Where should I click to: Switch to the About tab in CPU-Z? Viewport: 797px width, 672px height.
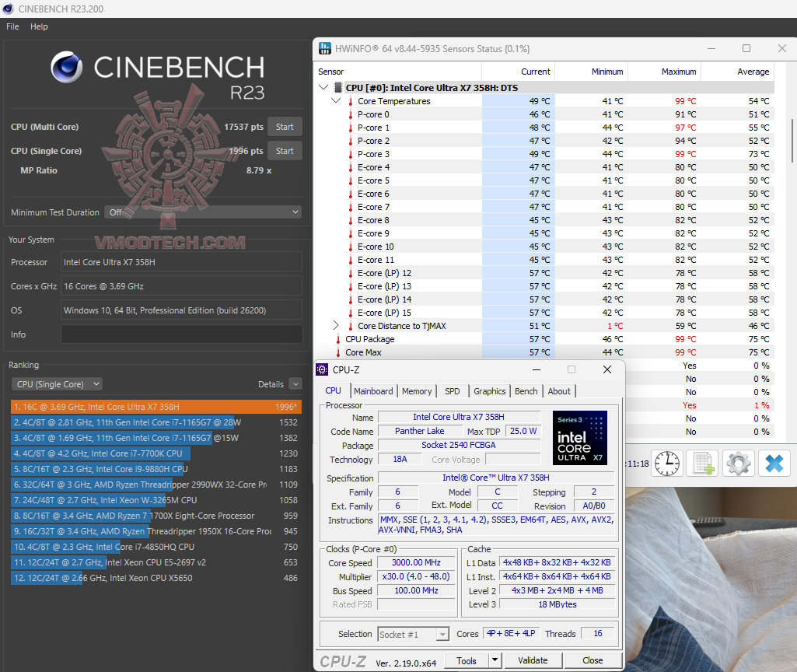click(559, 391)
